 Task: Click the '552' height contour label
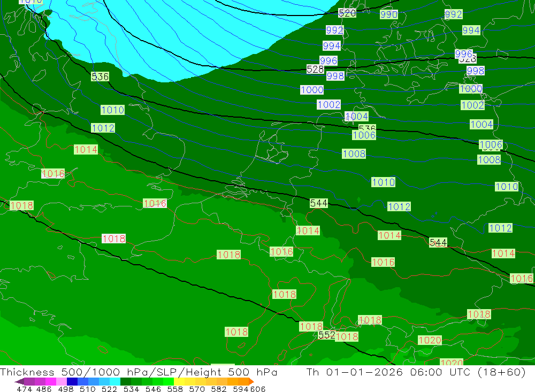tap(326, 335)
